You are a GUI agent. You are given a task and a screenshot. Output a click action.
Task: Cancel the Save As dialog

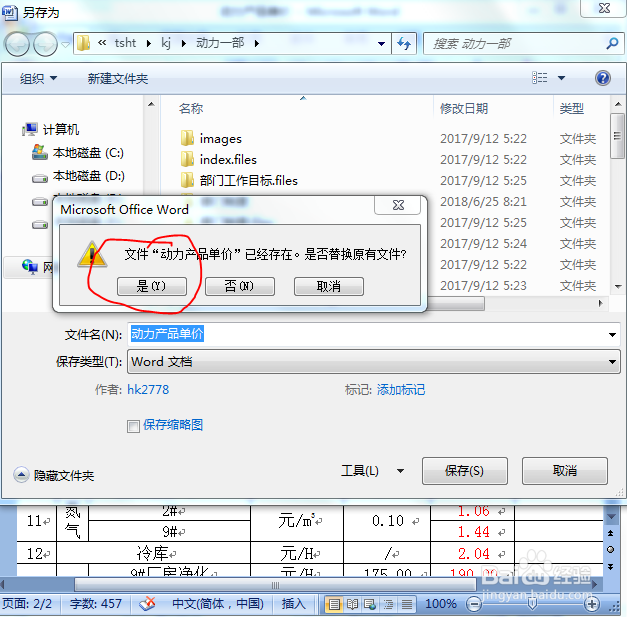coord(565,471)
